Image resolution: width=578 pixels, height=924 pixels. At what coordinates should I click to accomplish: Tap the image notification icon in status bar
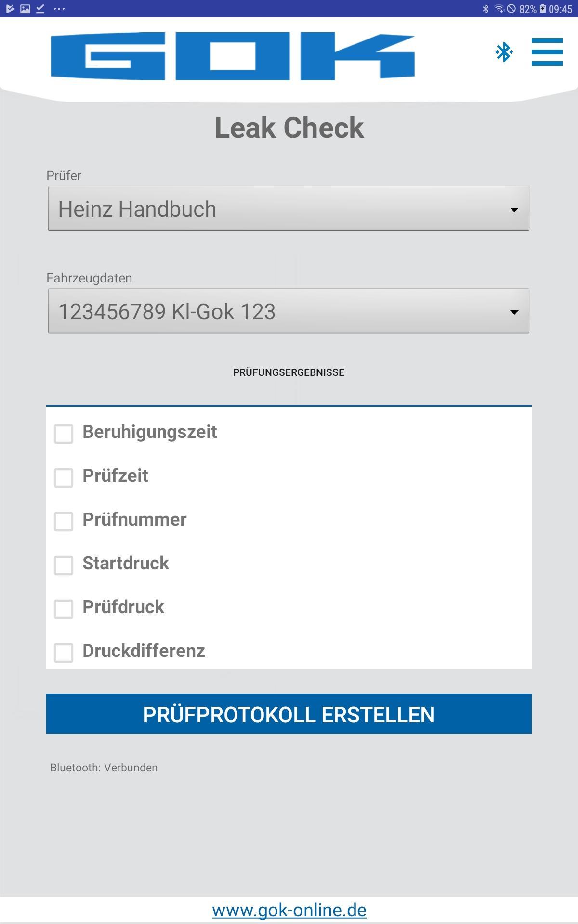click(x=25, y=9)
